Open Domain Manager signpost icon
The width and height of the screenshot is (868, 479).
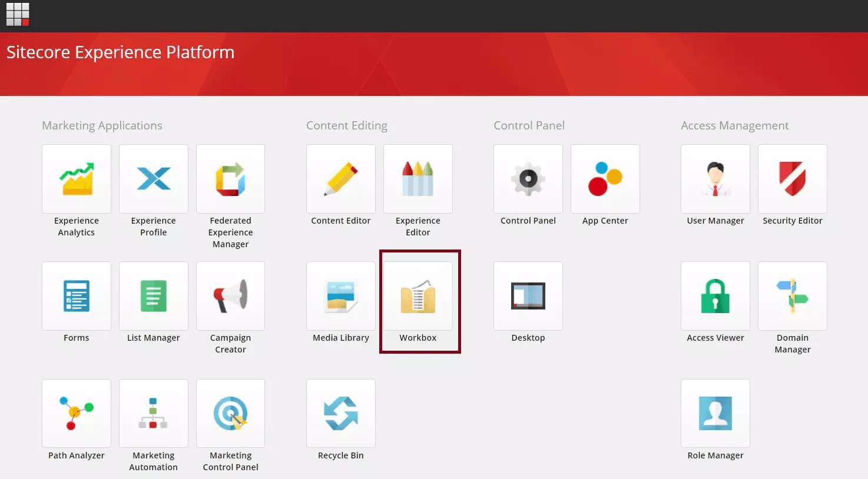tap(793, 296)
